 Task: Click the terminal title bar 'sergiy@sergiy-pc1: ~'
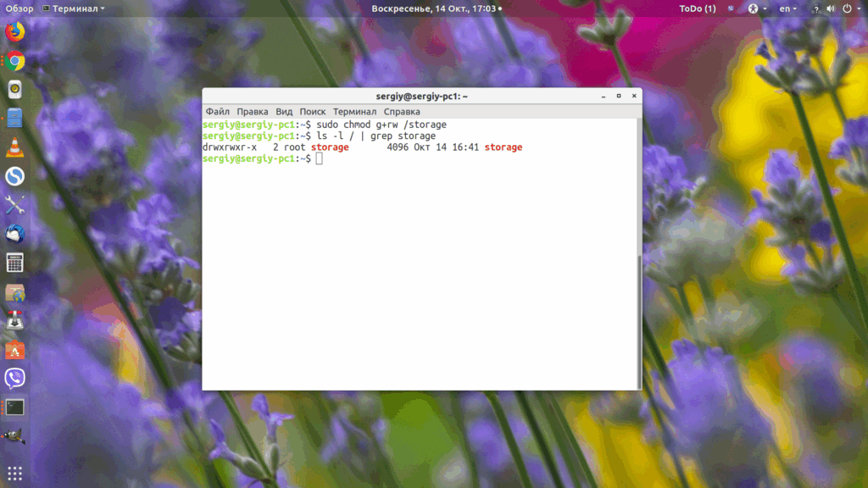coord(422,96)
